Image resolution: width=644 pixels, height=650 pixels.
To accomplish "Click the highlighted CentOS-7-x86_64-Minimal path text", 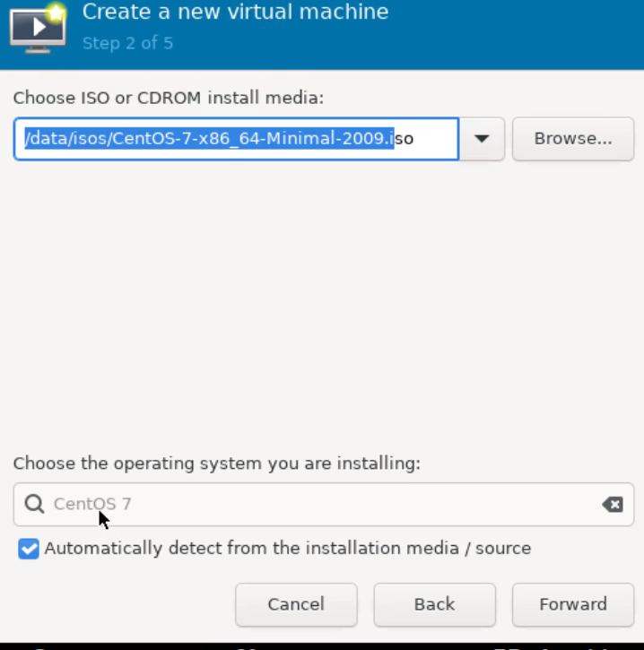I will [x=208, y=139].
